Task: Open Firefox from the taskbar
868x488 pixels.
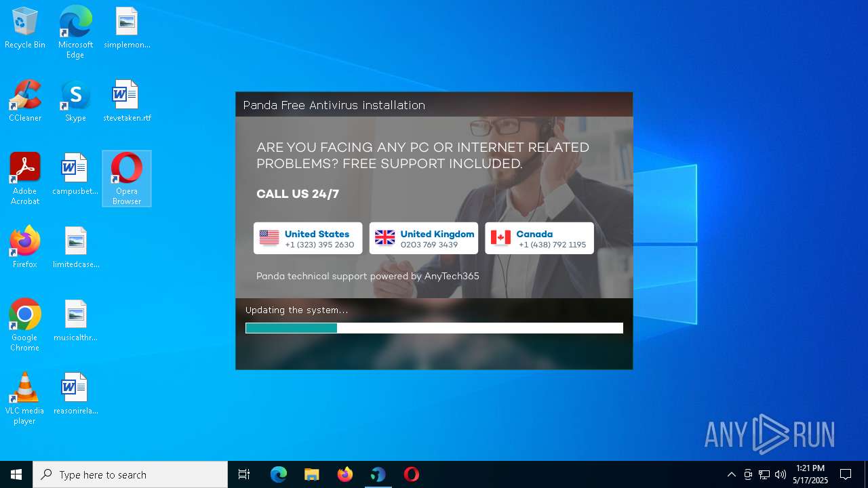Action: tap(345, 474)
